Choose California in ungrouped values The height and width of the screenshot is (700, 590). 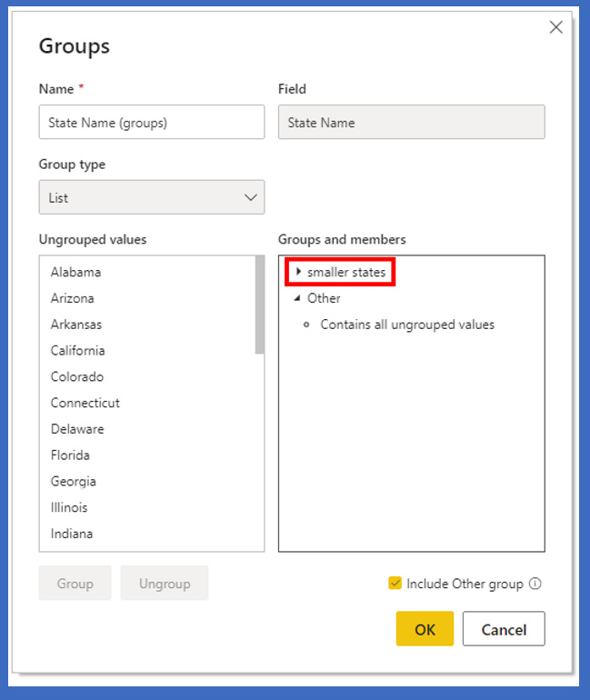click(78, 351)
